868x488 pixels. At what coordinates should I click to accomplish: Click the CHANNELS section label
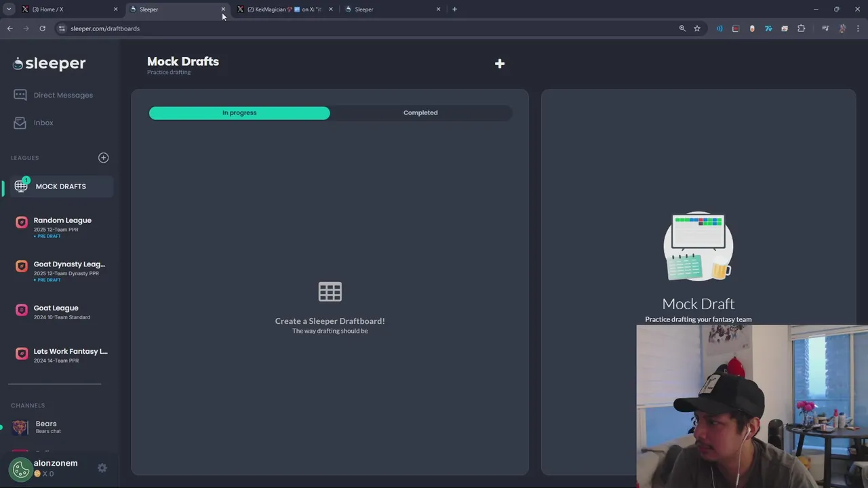[28, 405]
